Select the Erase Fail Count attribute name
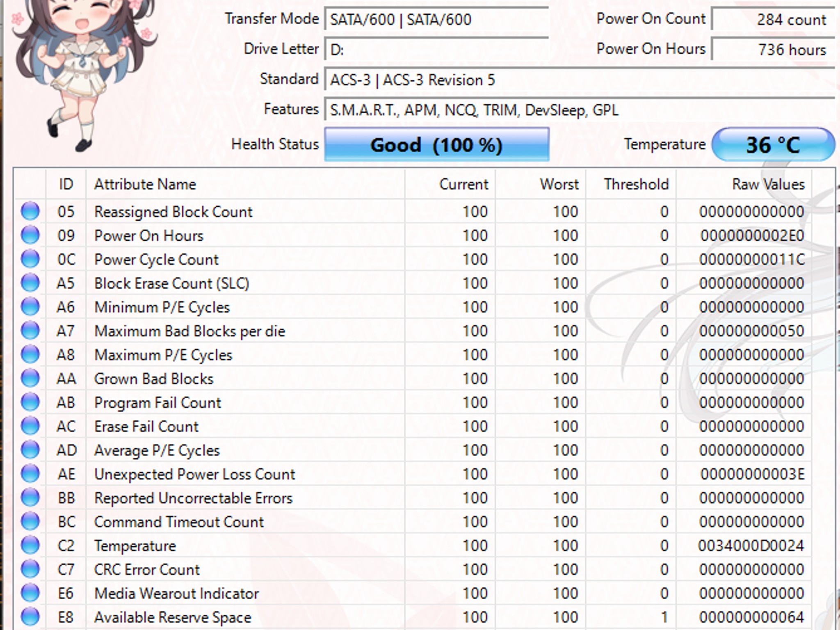 (x=146, y=426)
